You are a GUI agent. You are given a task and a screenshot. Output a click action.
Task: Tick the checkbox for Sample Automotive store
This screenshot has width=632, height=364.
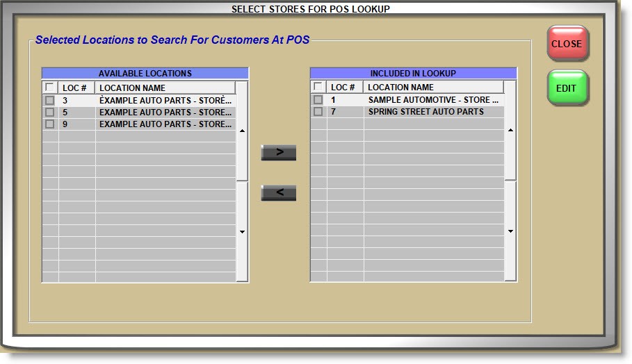pyautogui.click(x=318, y=100)
